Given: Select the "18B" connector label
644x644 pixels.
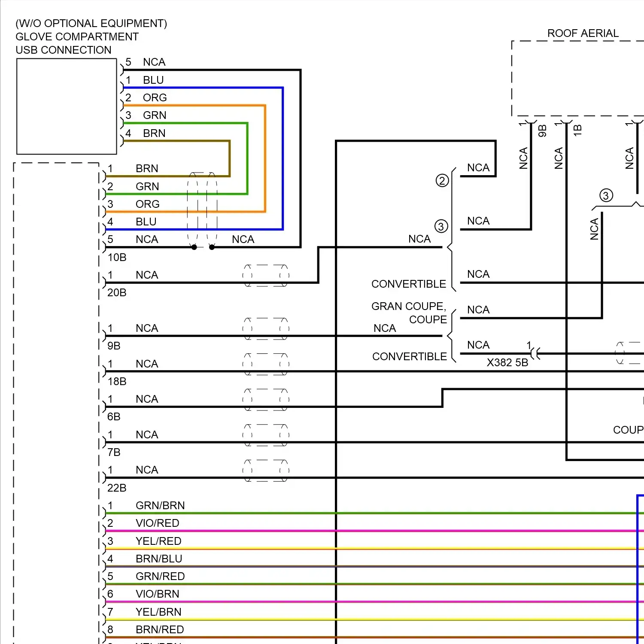Looking at the screenshot, I should (117, 381).
